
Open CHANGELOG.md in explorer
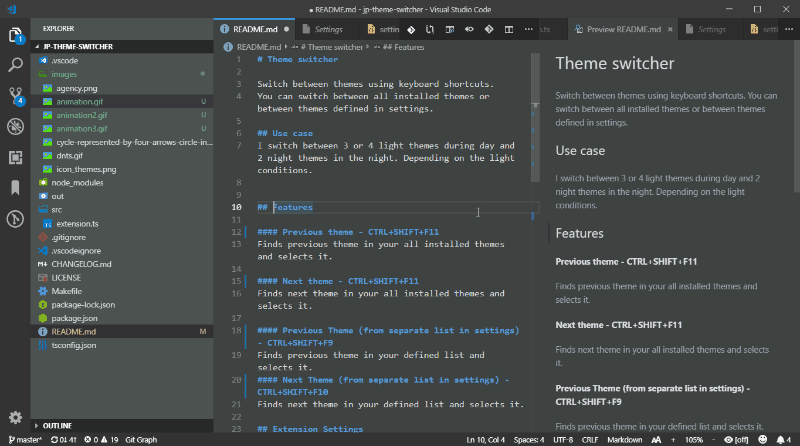[122, 264]
